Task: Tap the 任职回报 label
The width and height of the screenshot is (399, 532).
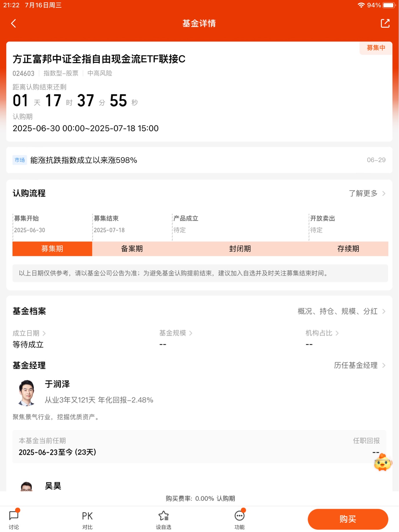Action: click(366, 441)
